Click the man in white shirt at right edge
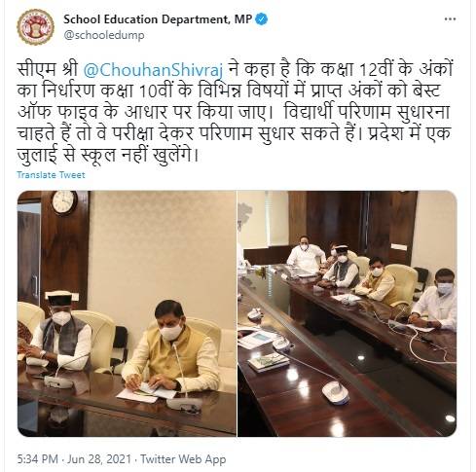Image resolution: width=476 pixels, height=472 pixels. tap(435, 300)
